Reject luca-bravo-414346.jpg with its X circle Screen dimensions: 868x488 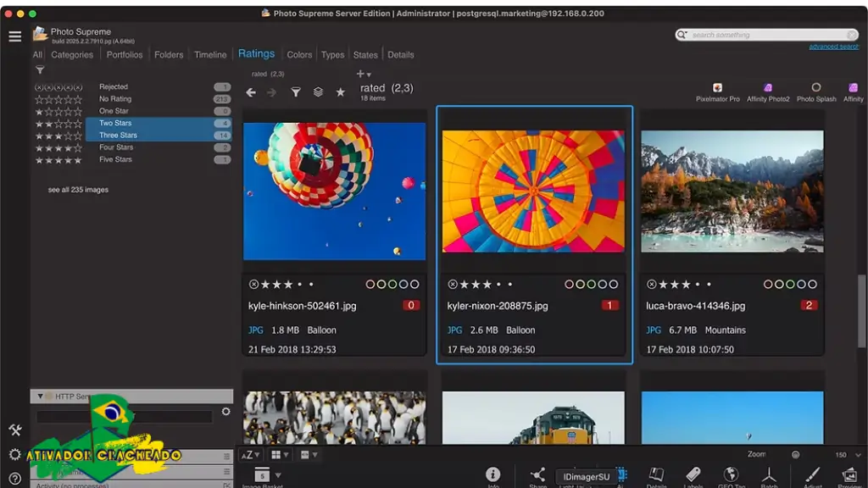pos(652,285)
